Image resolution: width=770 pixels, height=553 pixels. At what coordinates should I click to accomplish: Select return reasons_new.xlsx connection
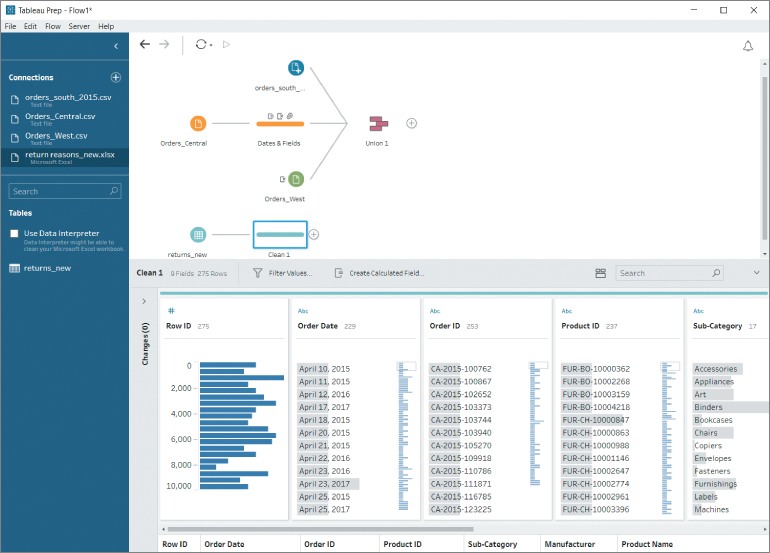coord(65,158)
